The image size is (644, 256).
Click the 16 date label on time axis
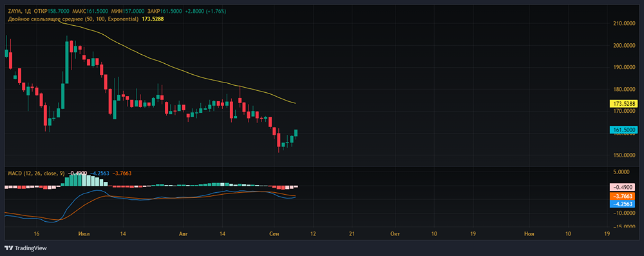37,234
